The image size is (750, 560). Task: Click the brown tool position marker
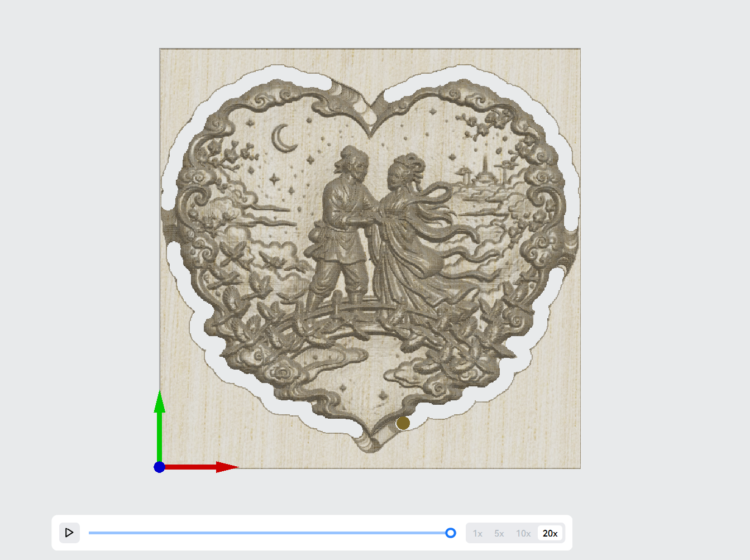(403, 423)
